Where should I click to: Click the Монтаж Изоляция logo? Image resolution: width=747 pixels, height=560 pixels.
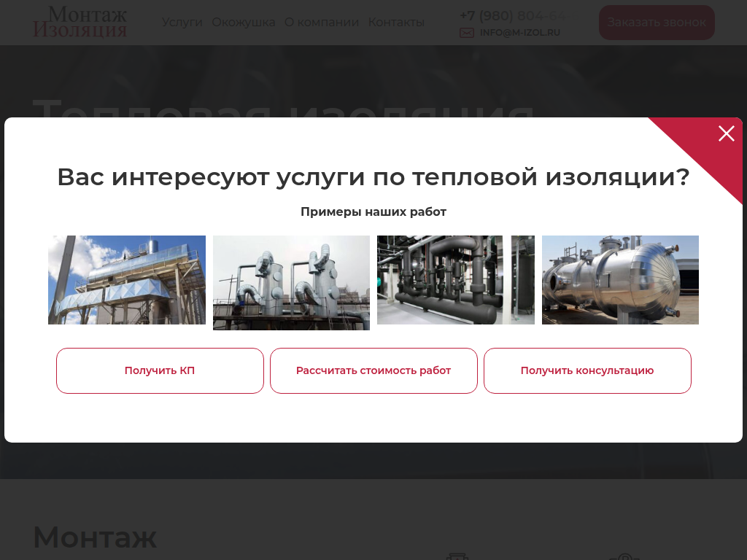pos(80,22)
